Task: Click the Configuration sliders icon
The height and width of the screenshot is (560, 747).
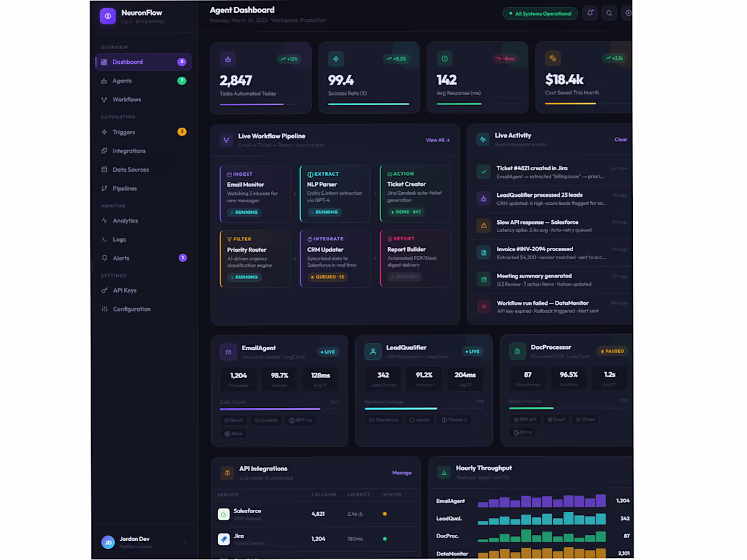Action: point(105,309)
